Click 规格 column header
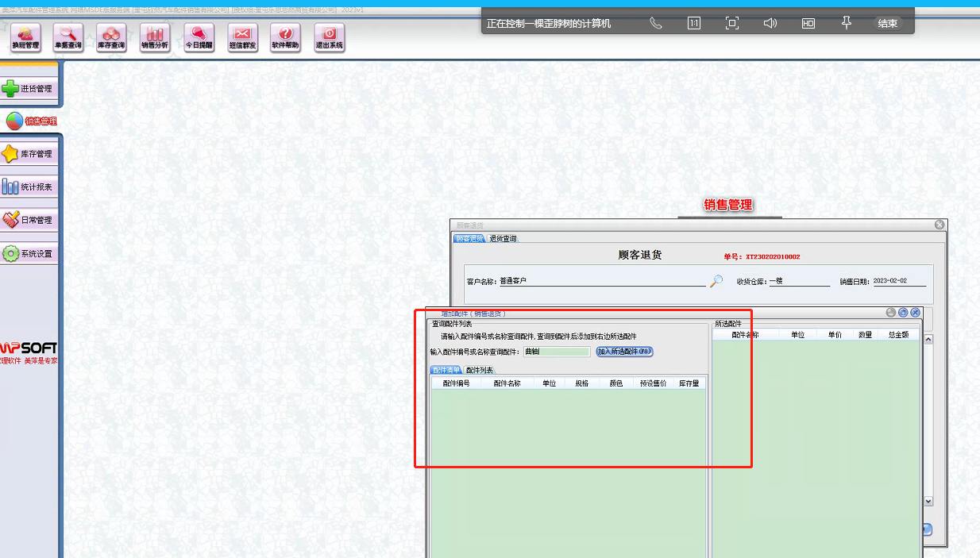This screenshot has height=558, width=980. click(582, 383)
